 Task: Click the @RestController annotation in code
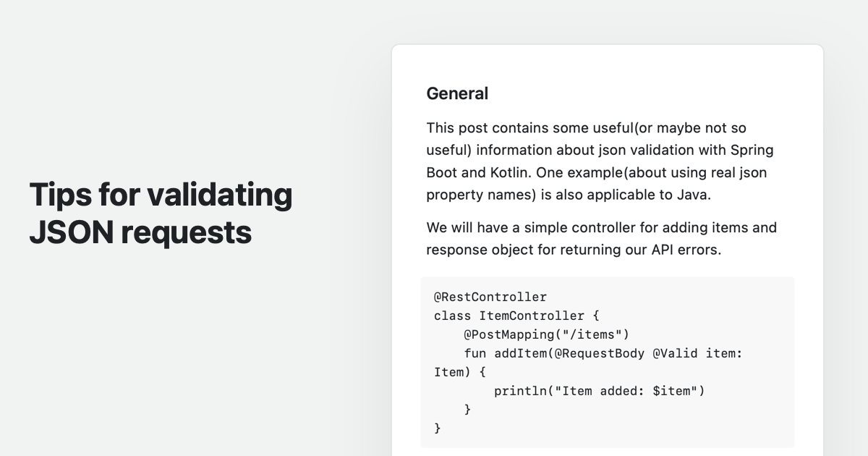click(490, 297)
